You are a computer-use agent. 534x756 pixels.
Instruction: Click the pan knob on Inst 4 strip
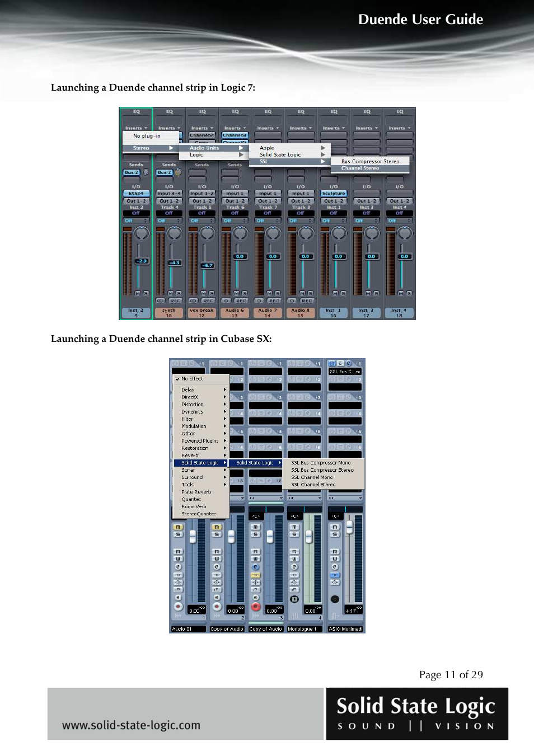pyautogui.click(x=405, y=233)
